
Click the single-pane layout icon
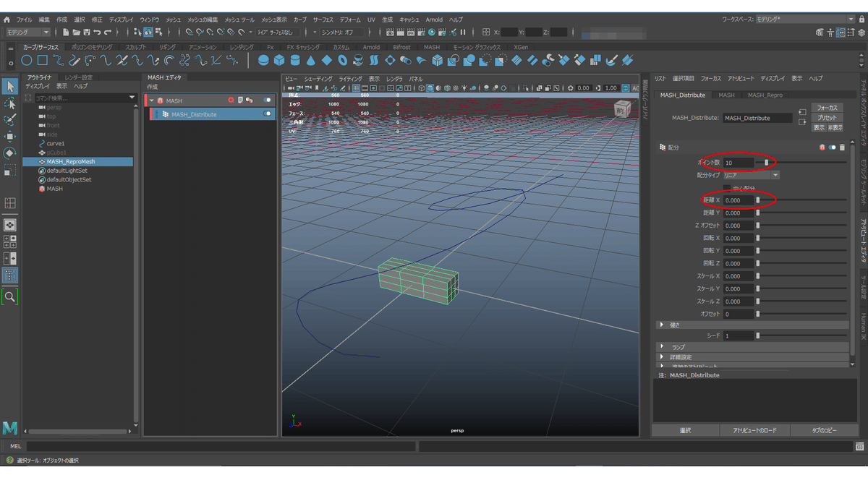coord(10,225)
